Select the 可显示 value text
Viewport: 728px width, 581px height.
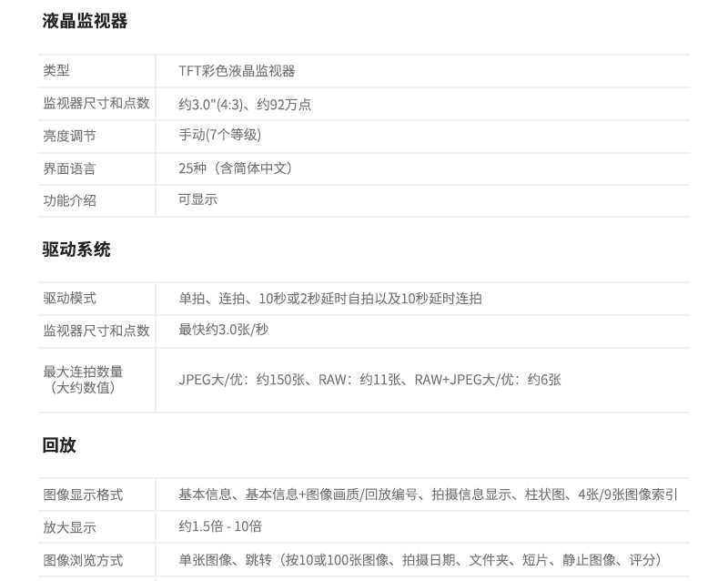point(197,199)
